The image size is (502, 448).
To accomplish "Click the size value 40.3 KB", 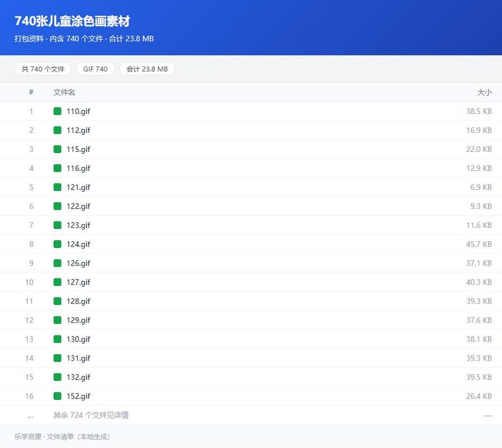I will [479, 282].
